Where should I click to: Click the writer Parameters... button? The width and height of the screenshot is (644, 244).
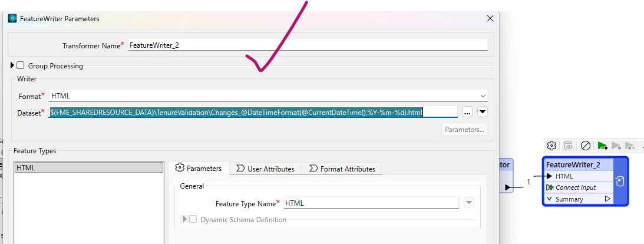[x=464, y=130]
